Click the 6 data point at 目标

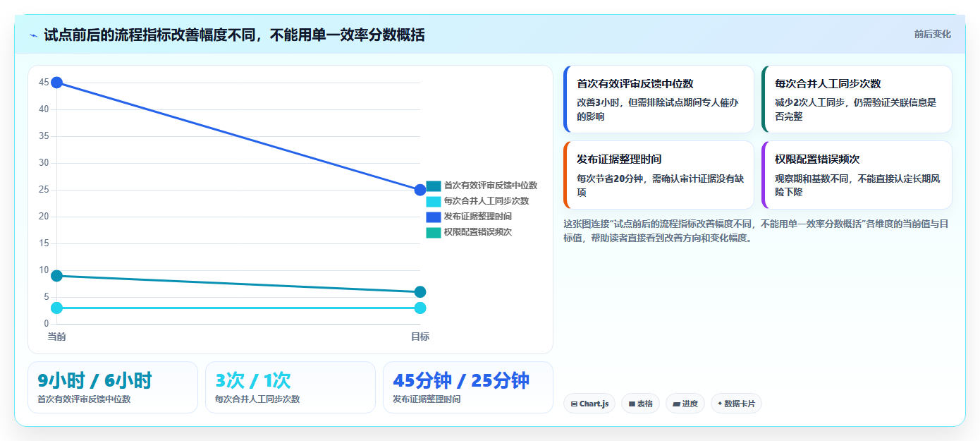click(x=420, y=292)
